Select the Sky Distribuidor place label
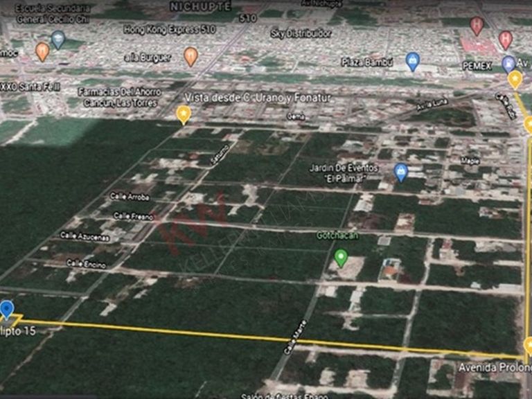This screenshot has width=532, height=399. point(301,33)
